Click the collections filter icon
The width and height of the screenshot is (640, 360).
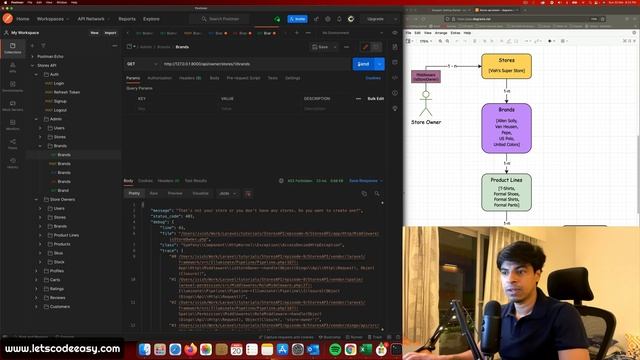coord(43,46)
